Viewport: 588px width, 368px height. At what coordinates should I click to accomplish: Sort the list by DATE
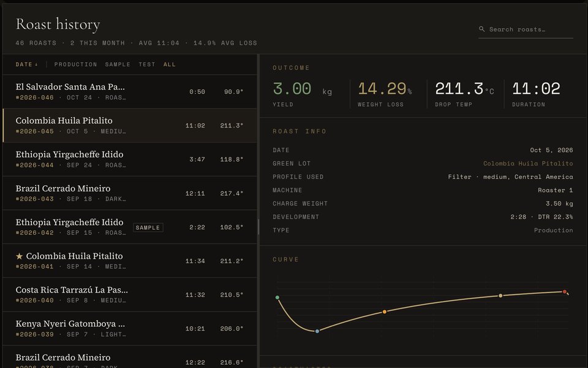tap(26, 64)
